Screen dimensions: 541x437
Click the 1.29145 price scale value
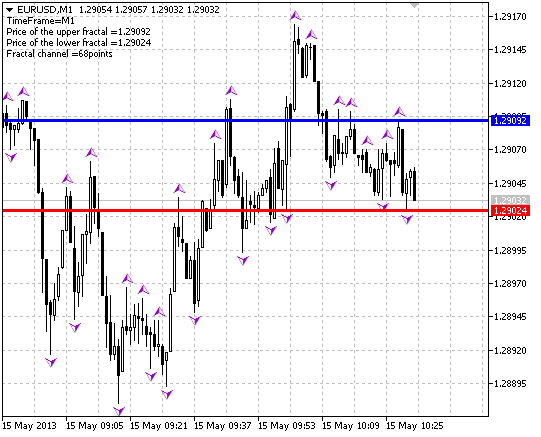pos(510,50)
